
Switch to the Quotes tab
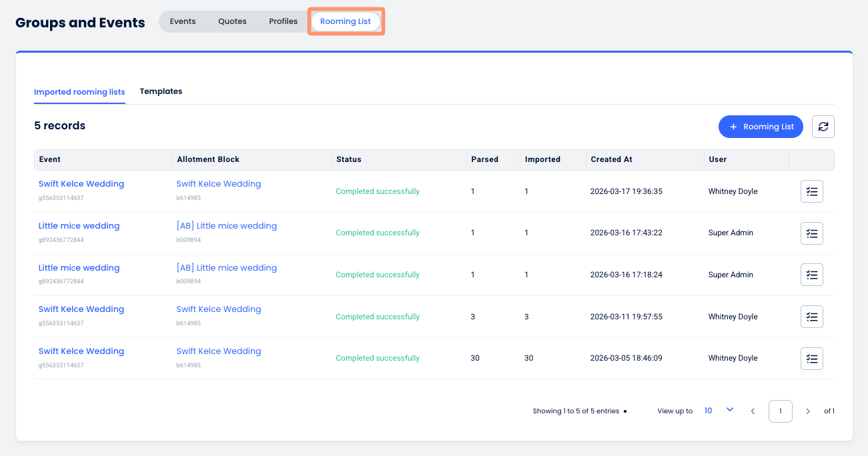click(232, 21)
